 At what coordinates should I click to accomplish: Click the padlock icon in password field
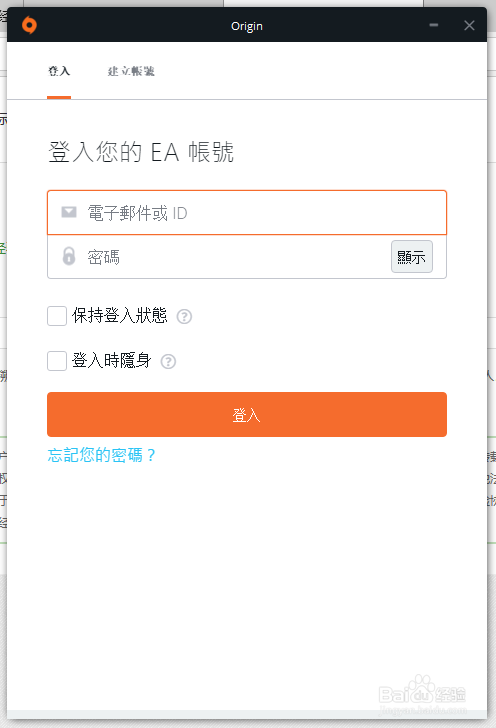coord(69,256)
